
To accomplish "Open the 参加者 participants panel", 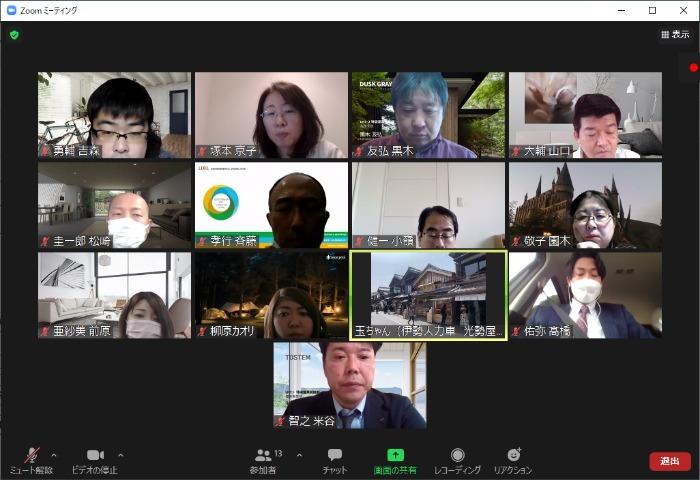I will 264,458.
